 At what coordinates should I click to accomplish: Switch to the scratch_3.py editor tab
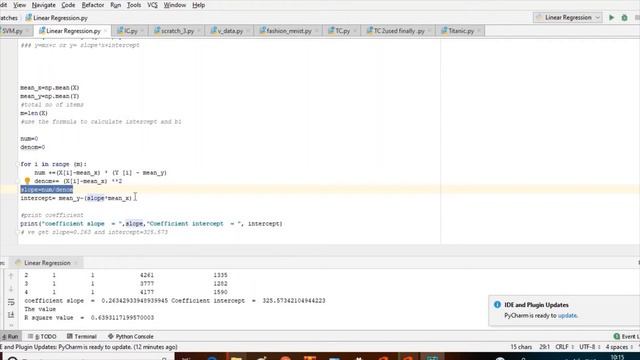coord(177,31)
